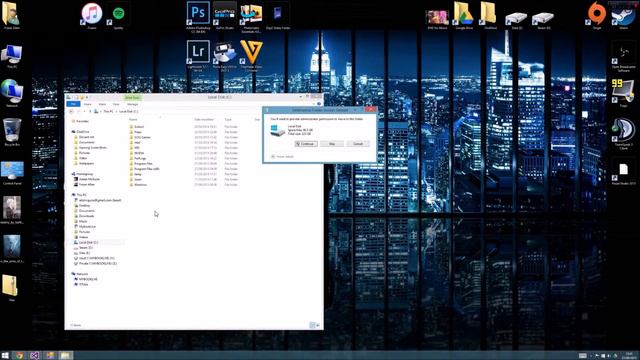Select the Windows folder row
Viewport: 640px width, 360px height.
(x=184, y=184)
